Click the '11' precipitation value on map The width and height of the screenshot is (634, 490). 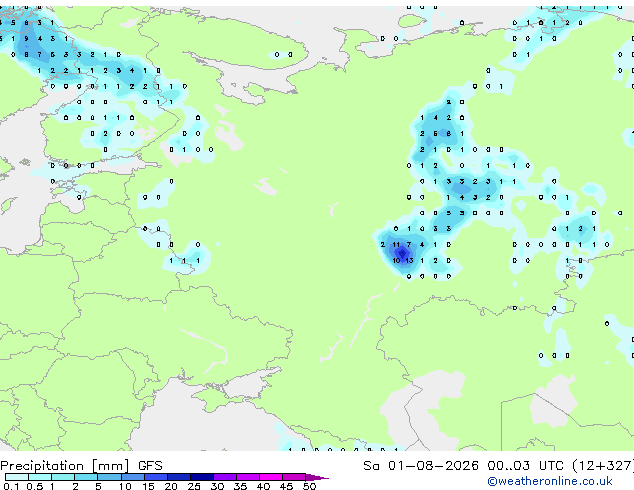click(x=396, y=245)
